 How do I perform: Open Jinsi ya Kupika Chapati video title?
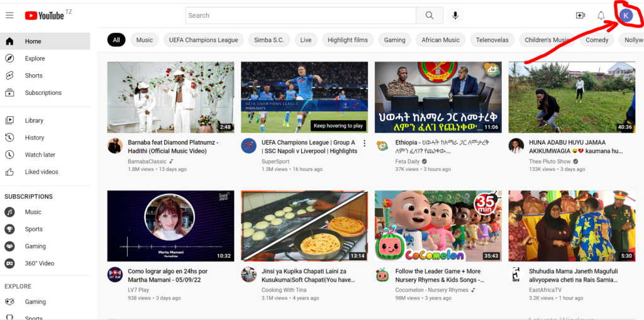[x=308, y=275]
